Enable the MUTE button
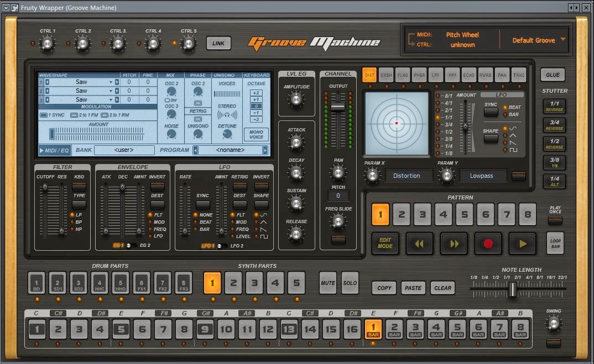 (x=327, y=283)
